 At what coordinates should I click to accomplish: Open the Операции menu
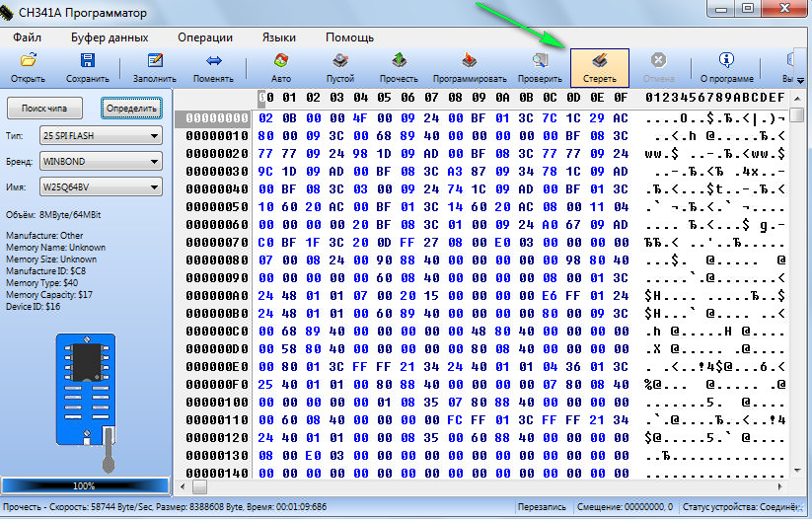click(x=205, y=37)
